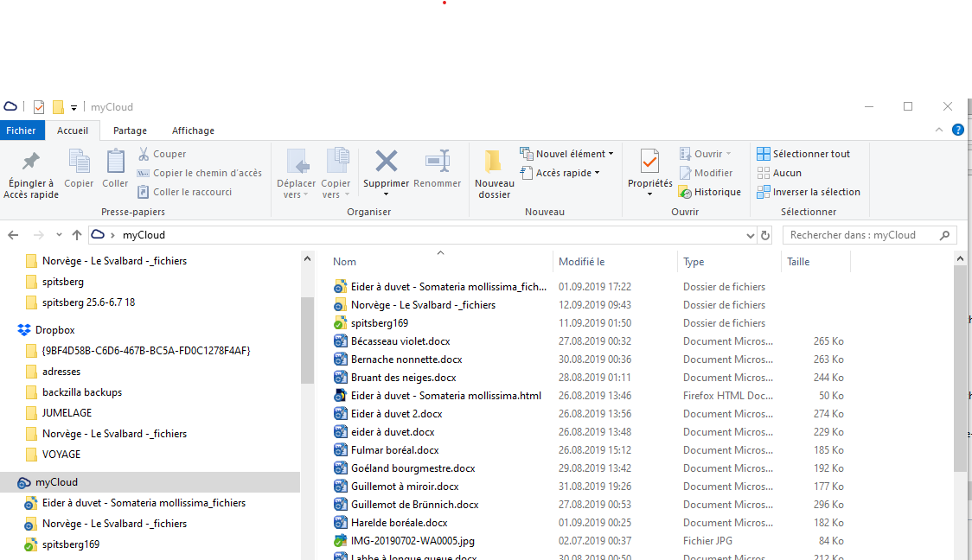This screenshot has width=972, height=560.
Task: Open the ribbon Help question mark icon
Action: 958,130
